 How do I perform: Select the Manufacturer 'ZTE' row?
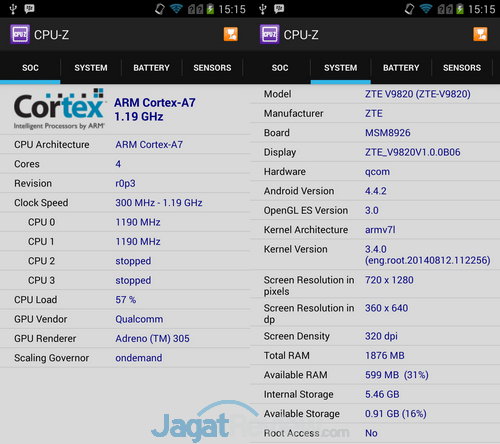[x=375, y=113]
